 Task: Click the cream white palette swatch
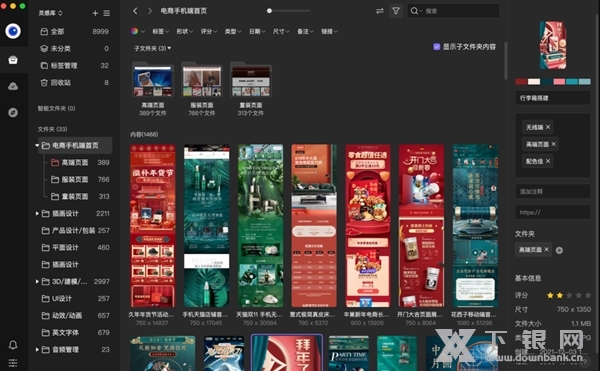pos(534,81)
